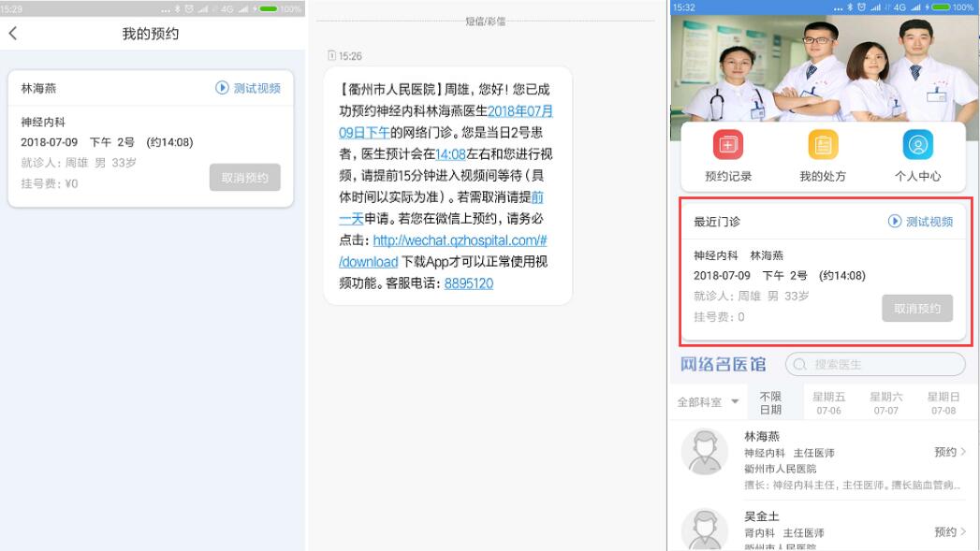Tap 预约 for doctor 林海燕
Image resolution: width=980 pixels, height=551 pixels.
coord(950,452)
